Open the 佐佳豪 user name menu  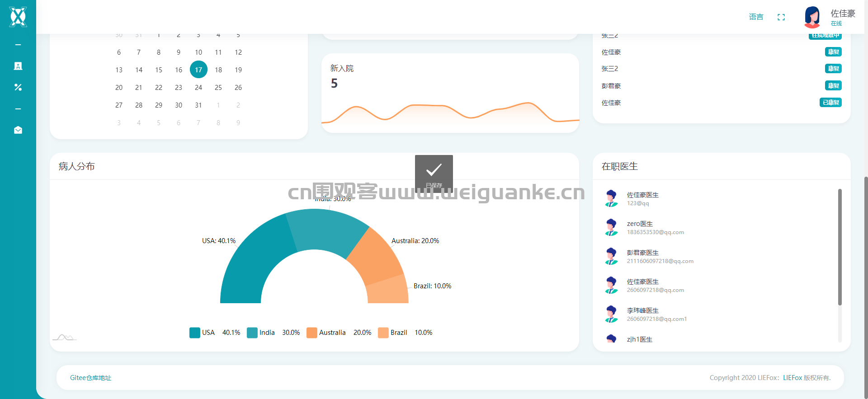(x=843, y=14)
